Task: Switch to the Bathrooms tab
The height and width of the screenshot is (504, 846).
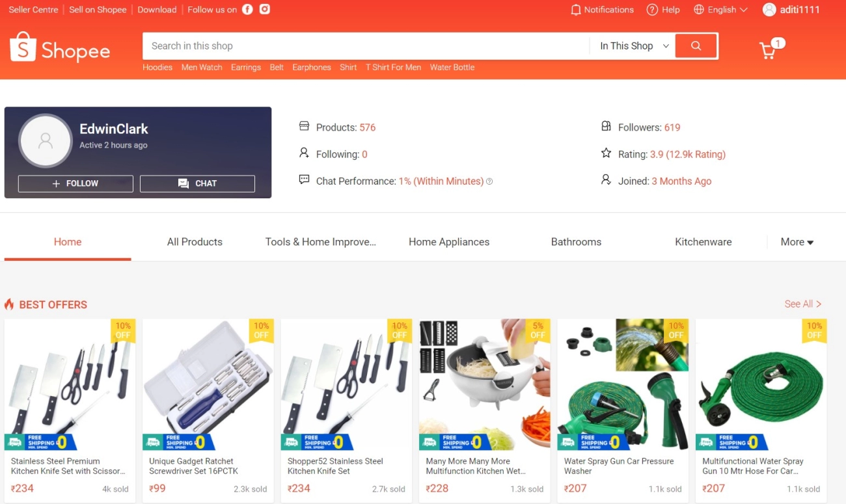Action: click(576, 242)
